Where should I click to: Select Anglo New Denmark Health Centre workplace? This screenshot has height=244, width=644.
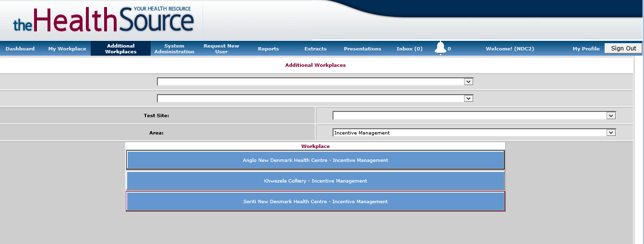(x=315, y=160)
